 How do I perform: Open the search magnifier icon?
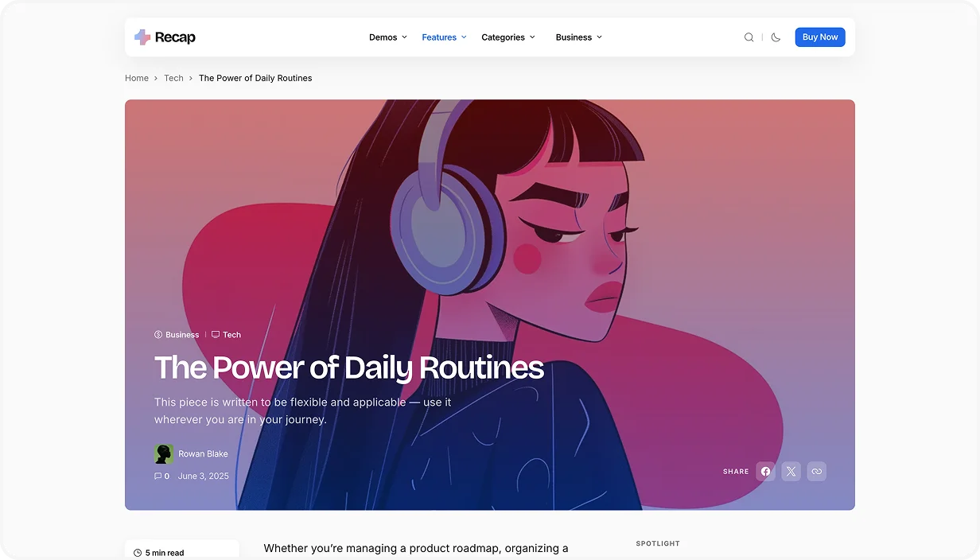[749, 37]
